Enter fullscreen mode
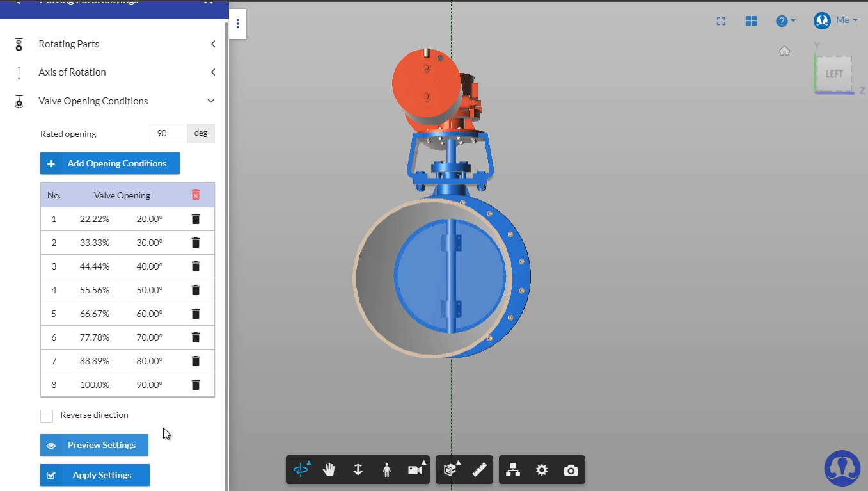868x491 pixels. click(721, 21)
